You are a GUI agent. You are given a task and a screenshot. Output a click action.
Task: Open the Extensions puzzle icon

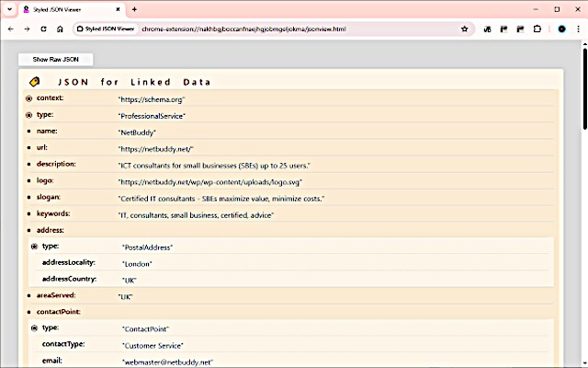coord(537,29)
